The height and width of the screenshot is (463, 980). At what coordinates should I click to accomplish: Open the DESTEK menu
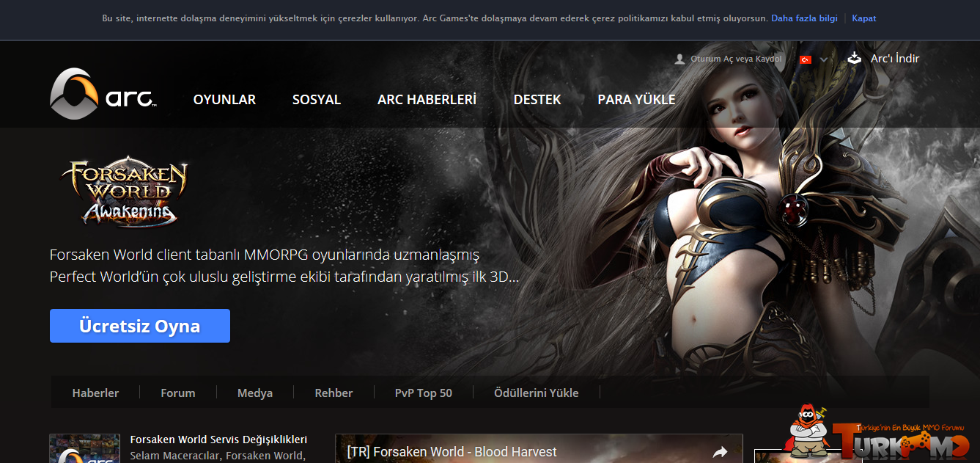tap(537, 100)
